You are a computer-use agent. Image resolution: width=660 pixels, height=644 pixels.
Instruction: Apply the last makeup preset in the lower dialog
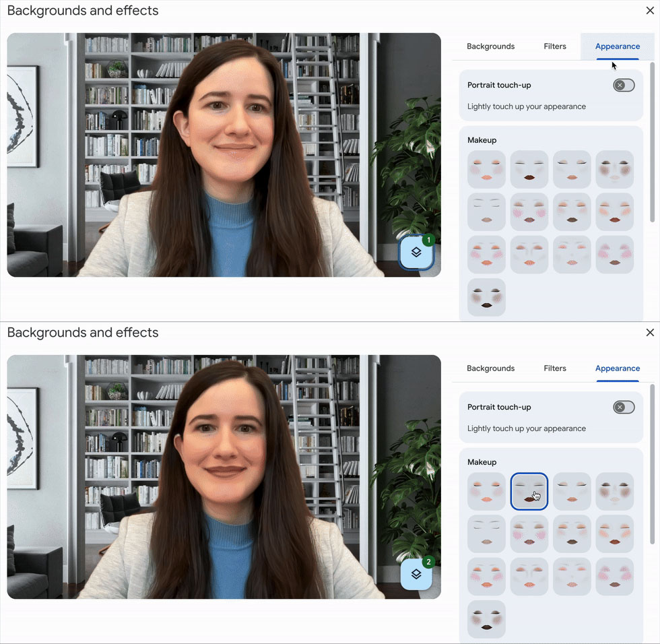coord(486,619)
